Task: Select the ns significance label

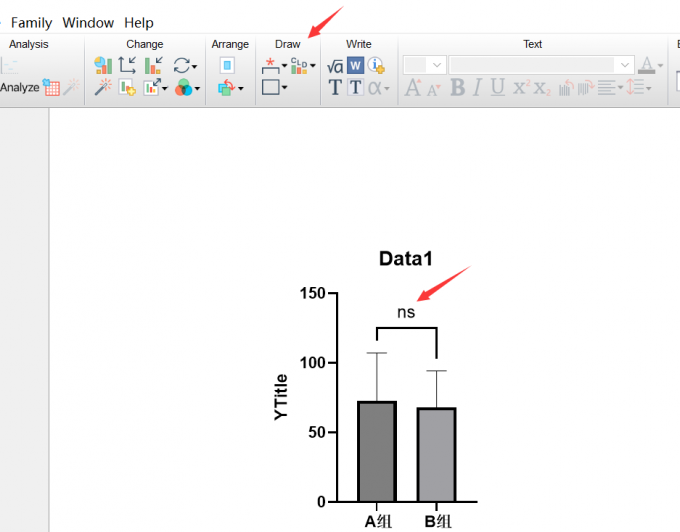Action: tap(406, 312)
